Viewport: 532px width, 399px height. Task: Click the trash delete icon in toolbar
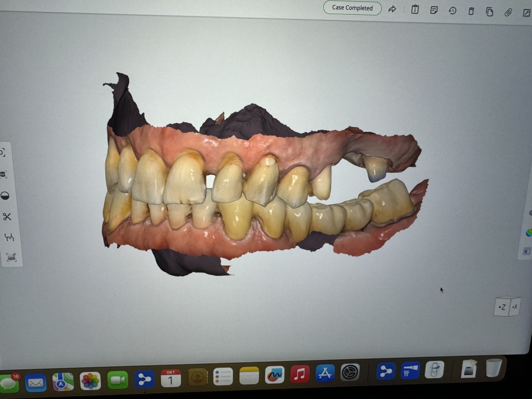click(x=471, y=11)
